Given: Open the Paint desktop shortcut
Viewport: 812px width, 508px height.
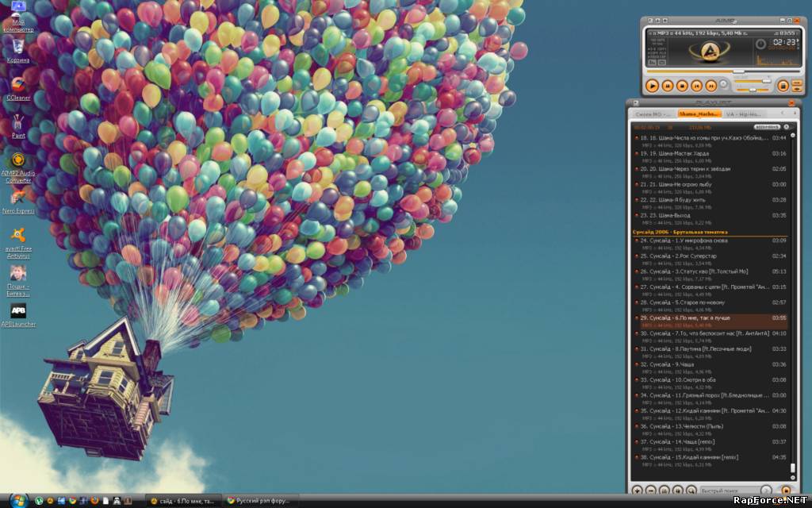Looking at the screenshot, I should [x=18, y=126].
